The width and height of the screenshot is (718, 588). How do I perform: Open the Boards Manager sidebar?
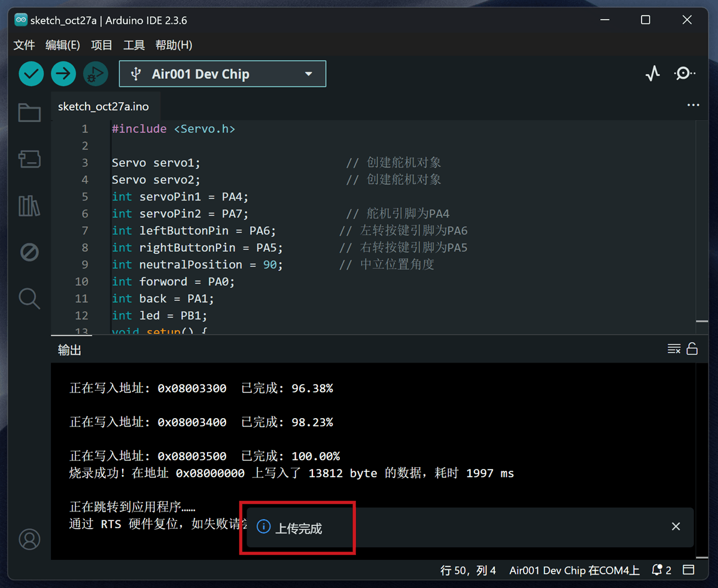(29, 159)
